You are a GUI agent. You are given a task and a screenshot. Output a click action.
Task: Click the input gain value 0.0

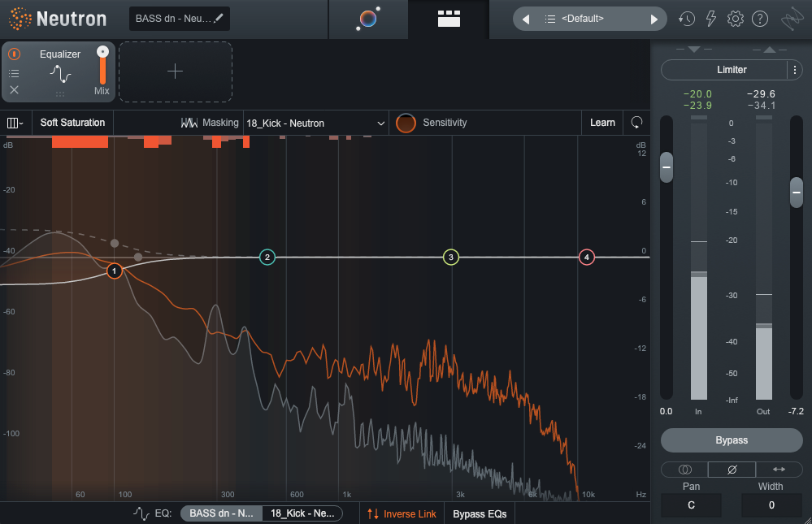666,411
